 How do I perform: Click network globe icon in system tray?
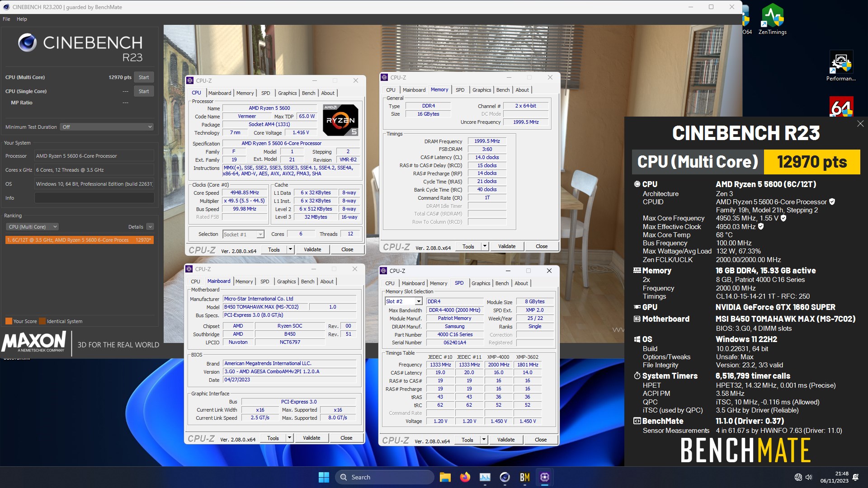pyautogui.click(x=798, y=477)
